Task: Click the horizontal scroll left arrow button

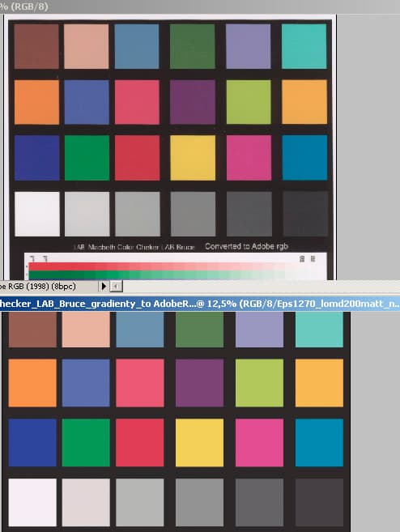Action: coord(116,287)
